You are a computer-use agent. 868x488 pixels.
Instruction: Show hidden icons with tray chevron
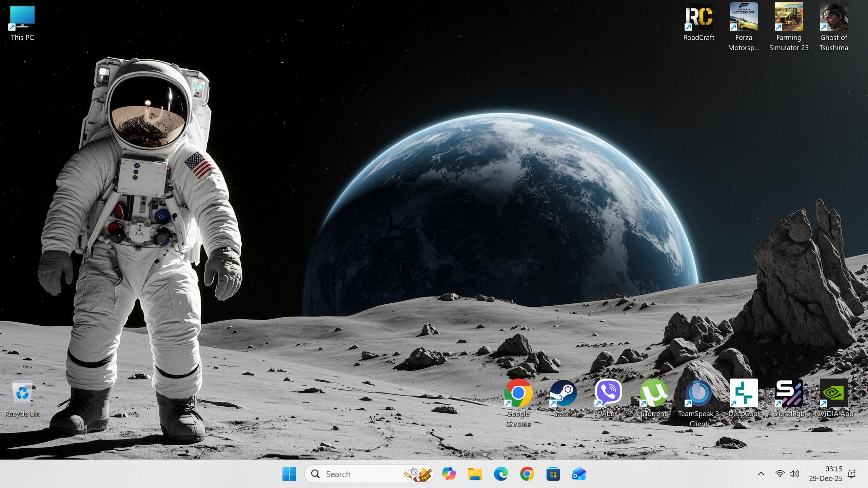(761, 474)
